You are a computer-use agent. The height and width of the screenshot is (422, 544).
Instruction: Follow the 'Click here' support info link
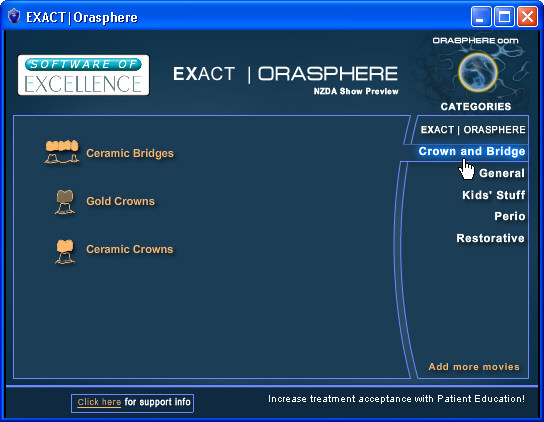click(x=99, y=402)
